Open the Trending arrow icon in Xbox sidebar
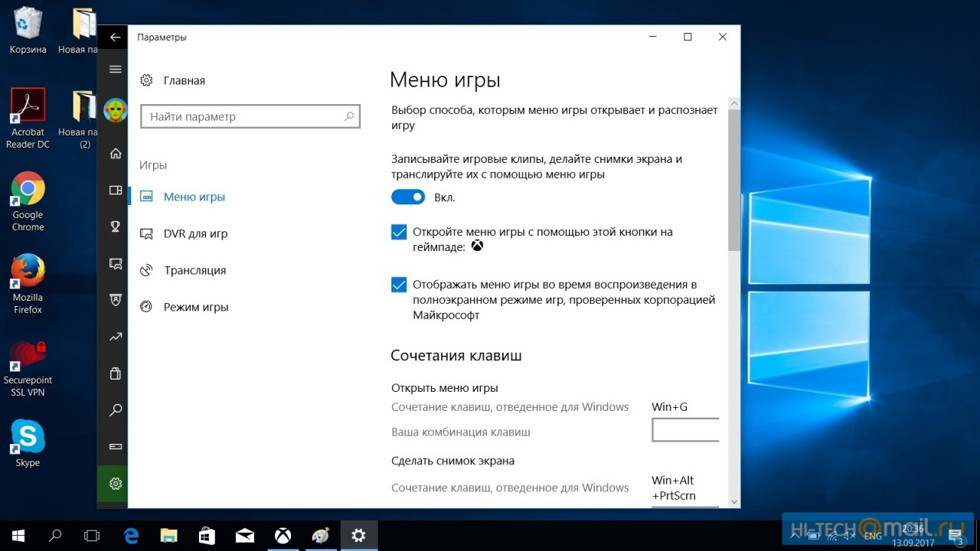 point(116,337)
